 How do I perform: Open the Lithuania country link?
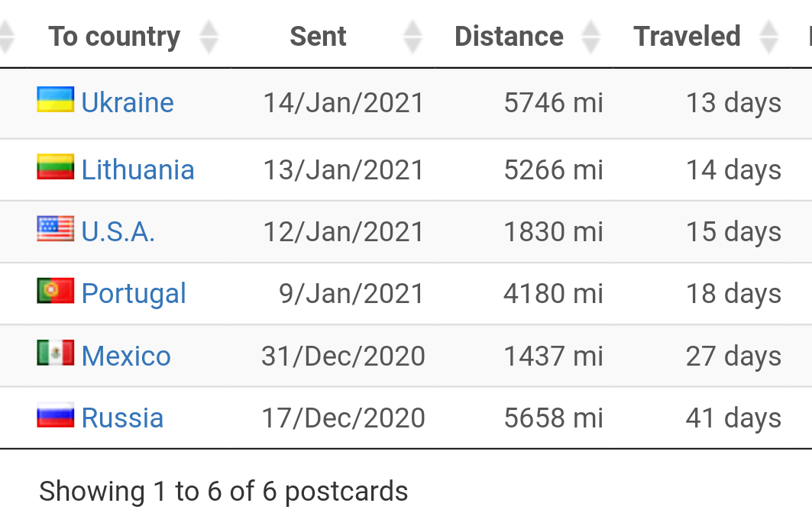point(137,169)
